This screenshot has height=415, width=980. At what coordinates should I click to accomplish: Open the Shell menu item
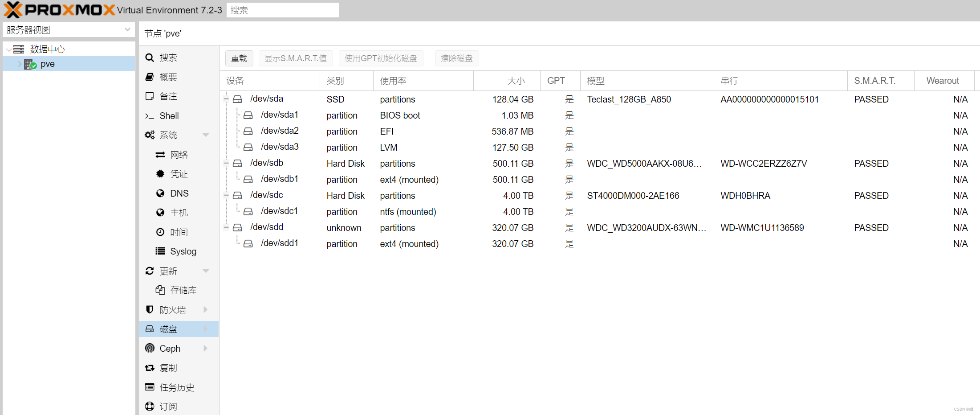click(179, 116)
